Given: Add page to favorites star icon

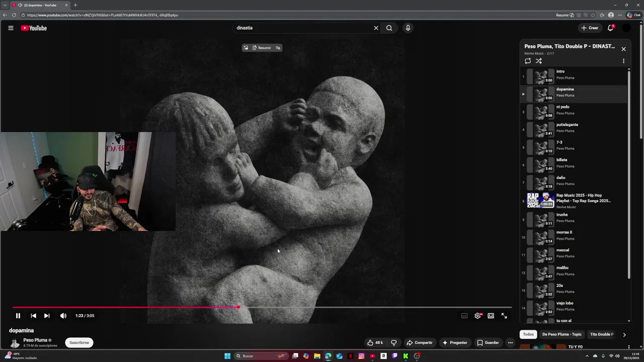Looking at the screenshot, I should pos(593,15).
